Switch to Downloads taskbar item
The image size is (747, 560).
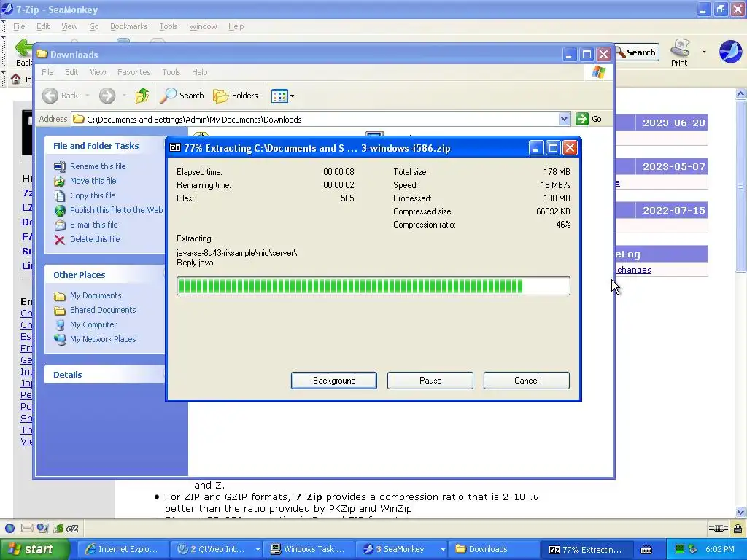click(495, 549)
